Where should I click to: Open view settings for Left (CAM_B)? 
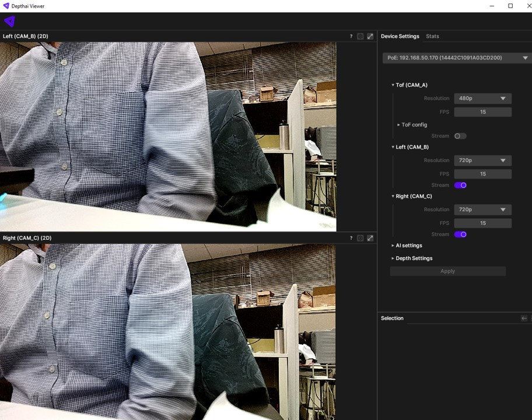pyautogui.click(x=360, y=36)
